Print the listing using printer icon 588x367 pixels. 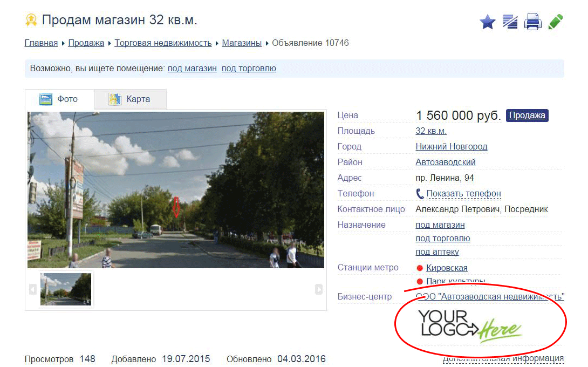click(x=533, y=22)
